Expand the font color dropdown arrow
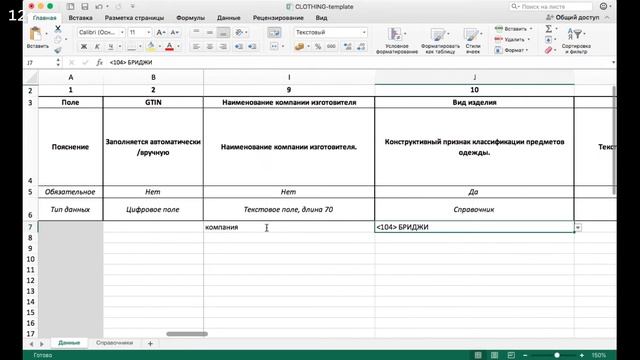Screen dimensions: 640x360 click(178, 47)
